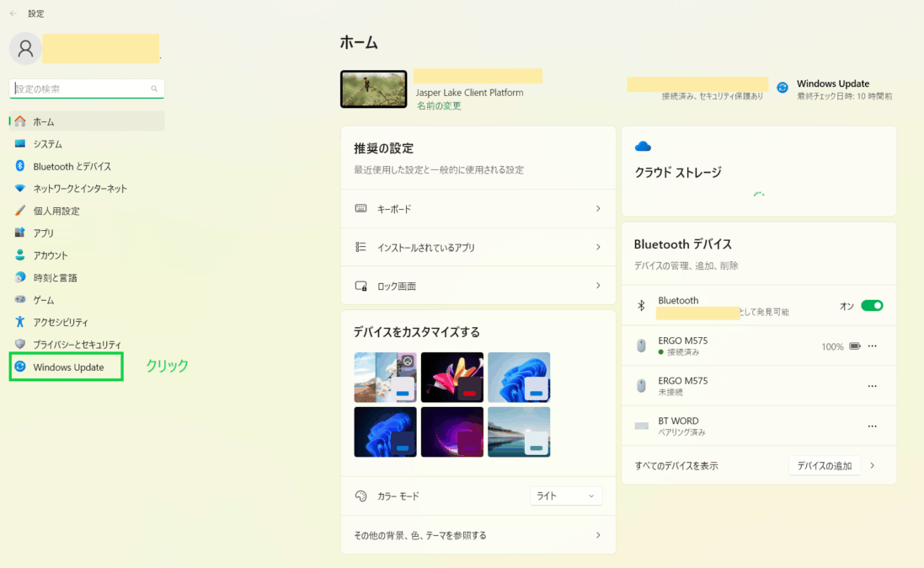Screen dimensions: 924x568
Task: Click the Bluetooth symbol in devices card
Action: [x=642, y=305]
